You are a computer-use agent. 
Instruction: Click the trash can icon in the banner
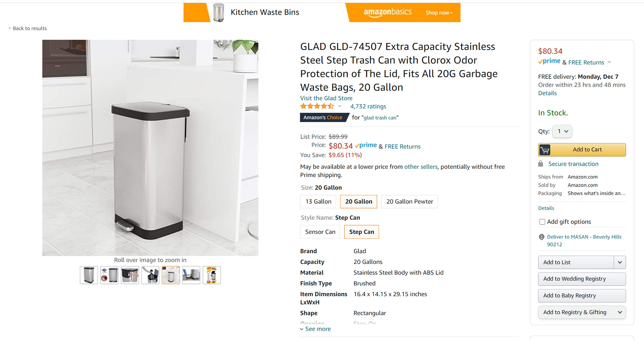[x=219, y=12]
